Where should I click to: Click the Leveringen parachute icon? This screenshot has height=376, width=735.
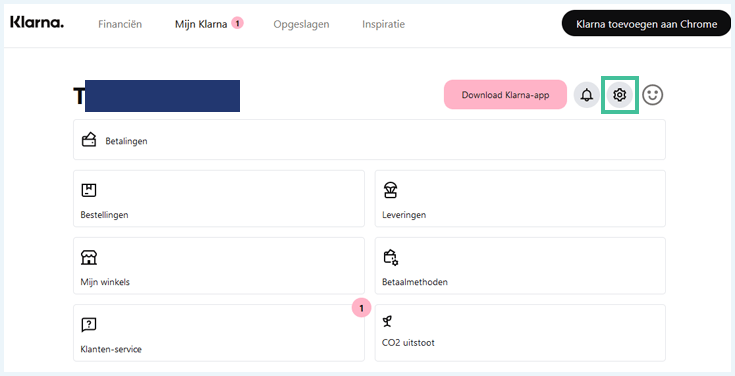390,190
